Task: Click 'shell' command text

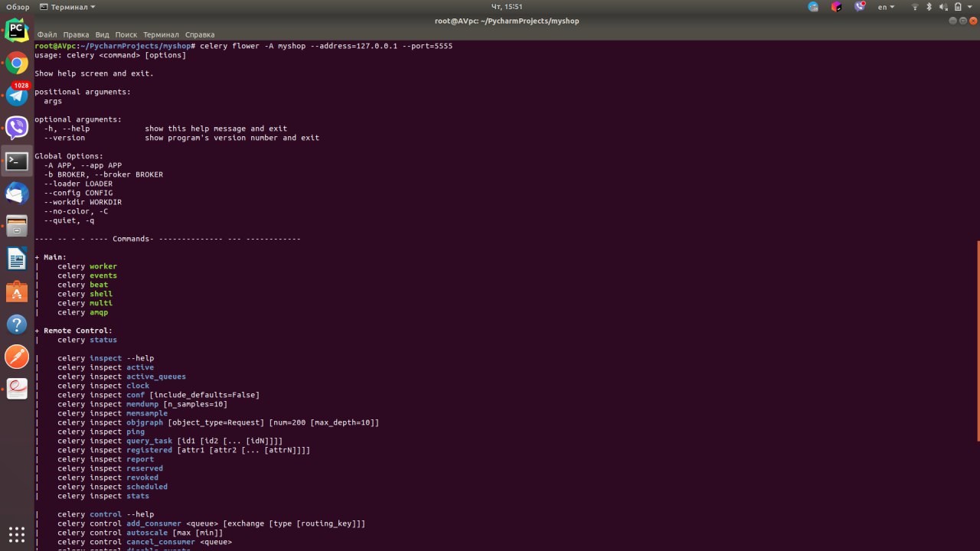Action: point(101,294)
